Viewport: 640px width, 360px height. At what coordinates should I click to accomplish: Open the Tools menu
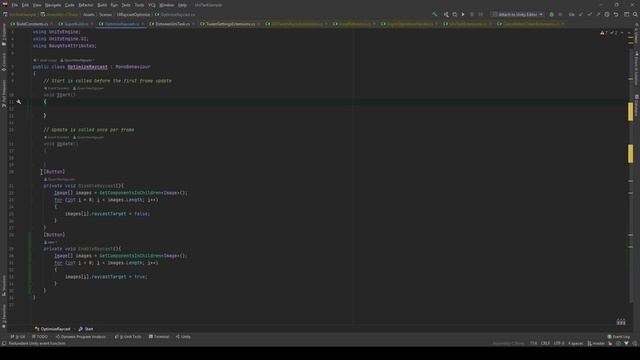140,5
